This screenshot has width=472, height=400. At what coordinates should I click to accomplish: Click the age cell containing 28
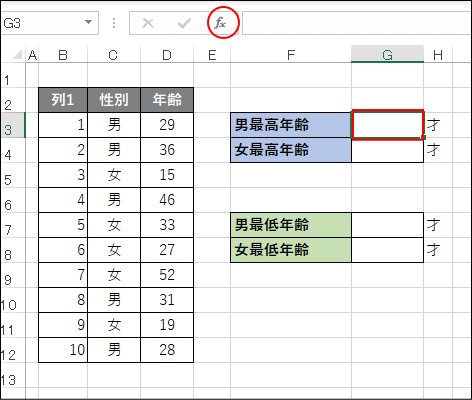(167, 350)
